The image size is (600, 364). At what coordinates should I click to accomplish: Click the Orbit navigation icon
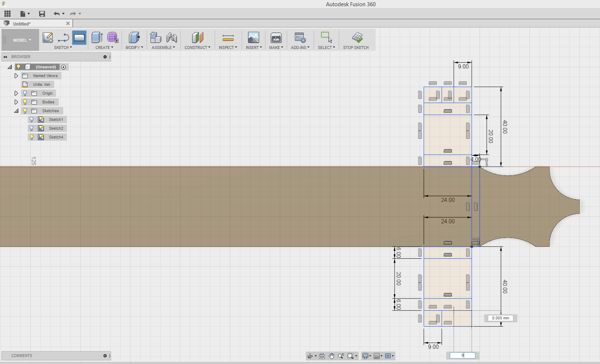[x=310, y=356]
